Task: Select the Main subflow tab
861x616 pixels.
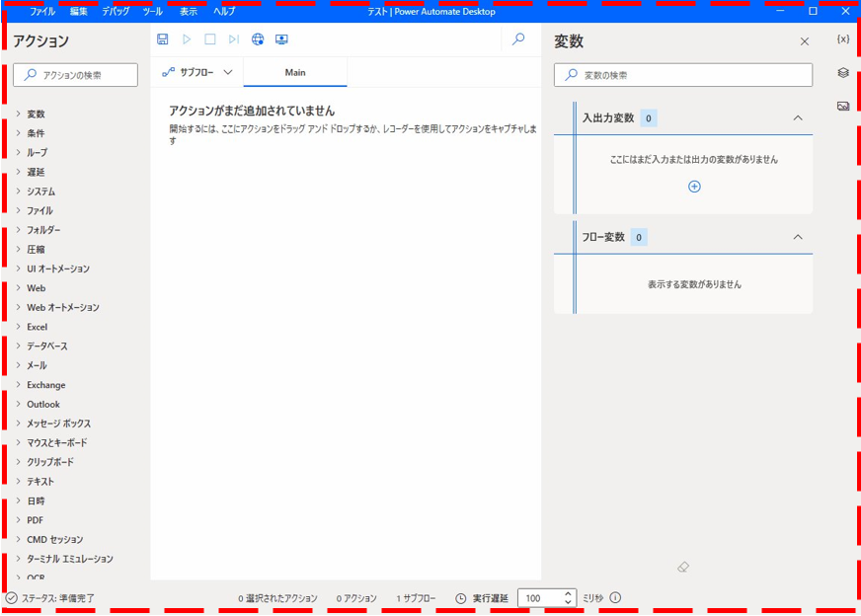Action: click(295, 72)
